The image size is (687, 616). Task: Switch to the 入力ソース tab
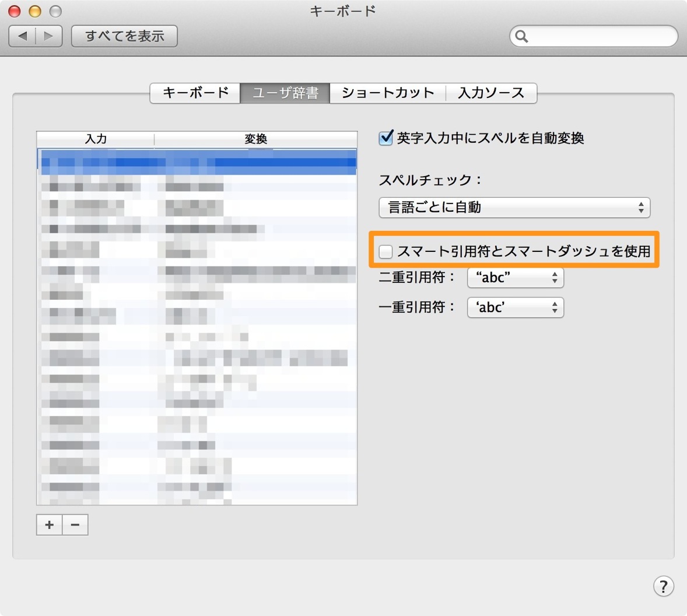pos(491,93)
